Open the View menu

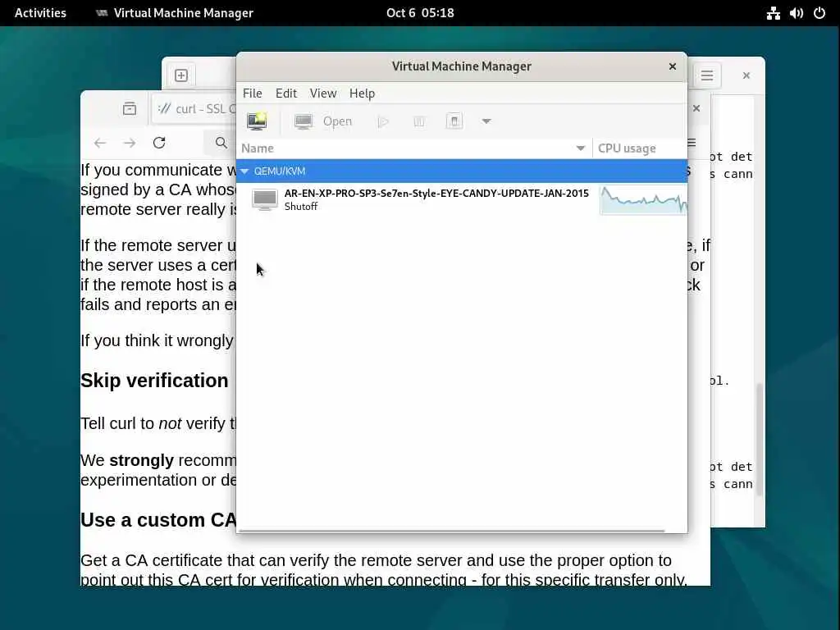323,94
